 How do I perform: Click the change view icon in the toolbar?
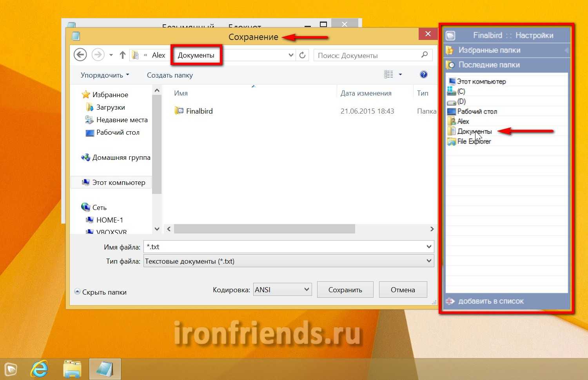[388, 74]
